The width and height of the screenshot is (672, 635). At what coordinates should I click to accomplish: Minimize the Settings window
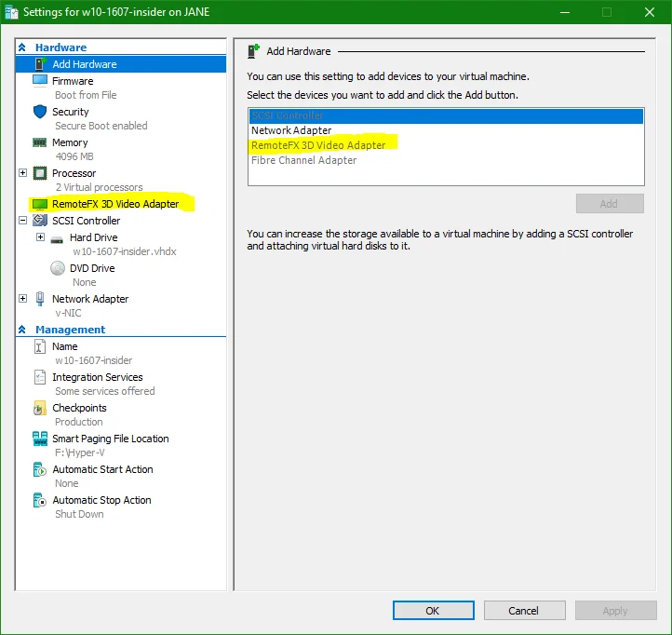click(x=565, y=12)
